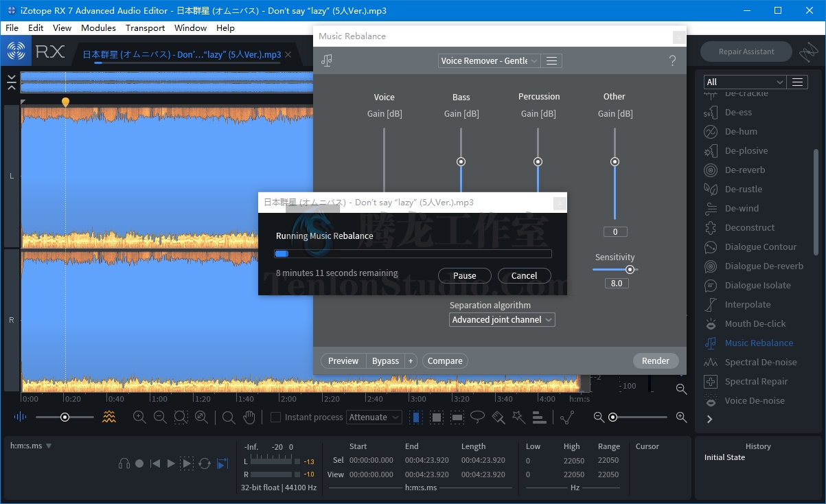The width and height of the screenshot is (826, 504).
Task: Click the play selection button
Action: tap(187, 464)
